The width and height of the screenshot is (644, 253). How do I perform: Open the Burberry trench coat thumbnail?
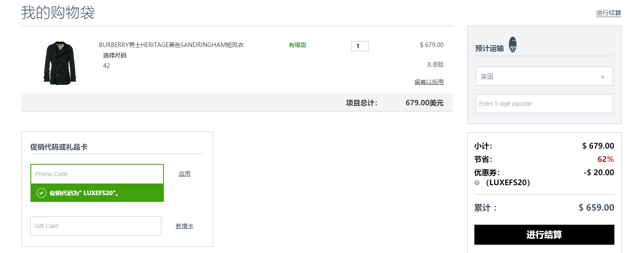point(60,63)
